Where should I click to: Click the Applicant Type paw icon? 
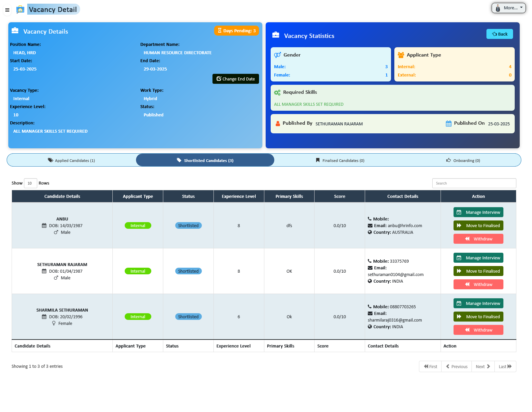(x=401, y=55)
